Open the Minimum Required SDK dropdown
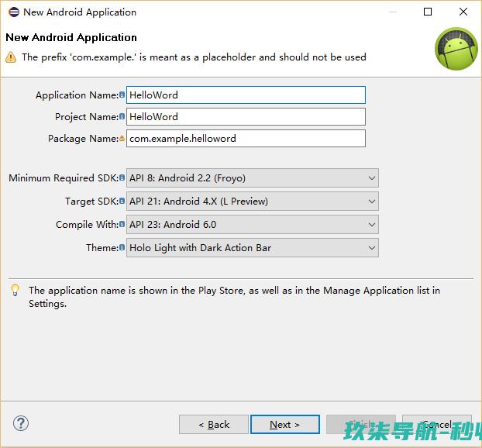Viewport: 482px width, 448px height. (x=253, y=177)
